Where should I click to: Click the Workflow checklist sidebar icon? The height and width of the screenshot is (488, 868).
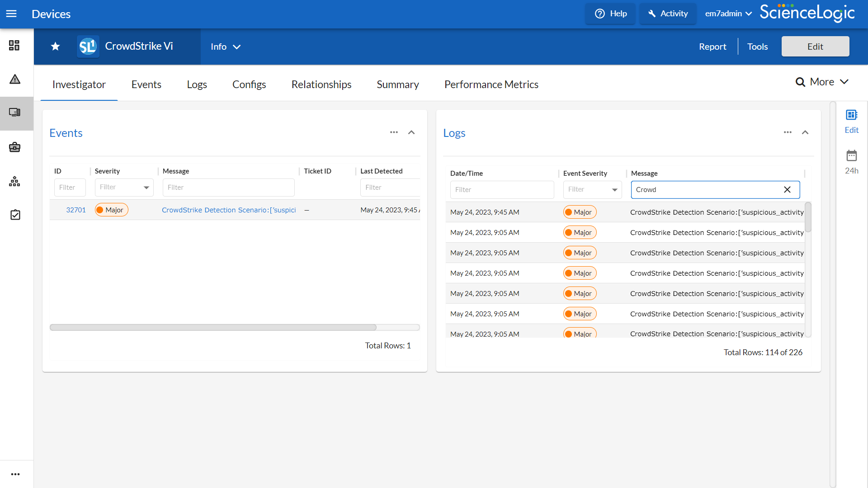(15, 215)
